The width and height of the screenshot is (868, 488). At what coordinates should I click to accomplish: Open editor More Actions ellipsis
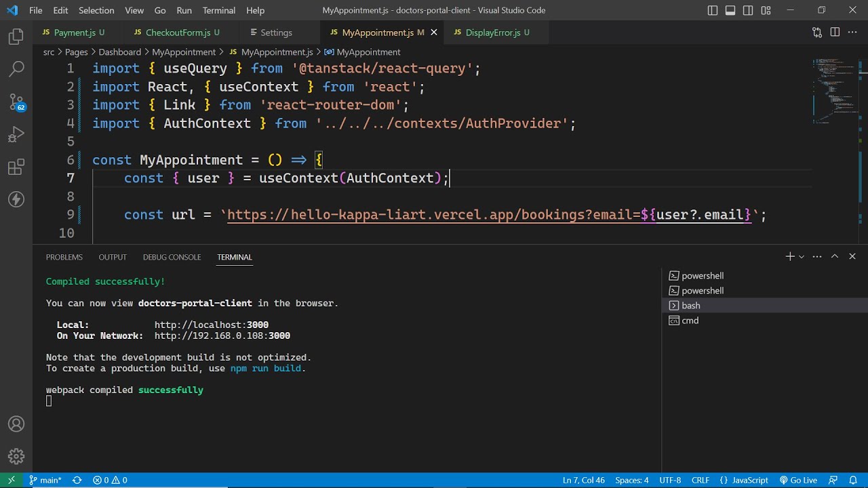click(852, 33)
